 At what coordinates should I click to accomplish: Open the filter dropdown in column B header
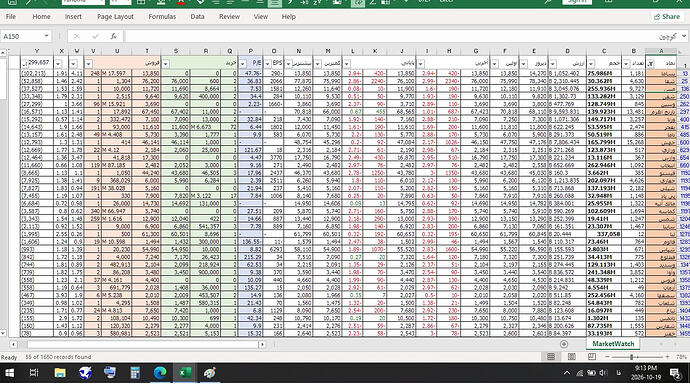(x=626, y=64)
